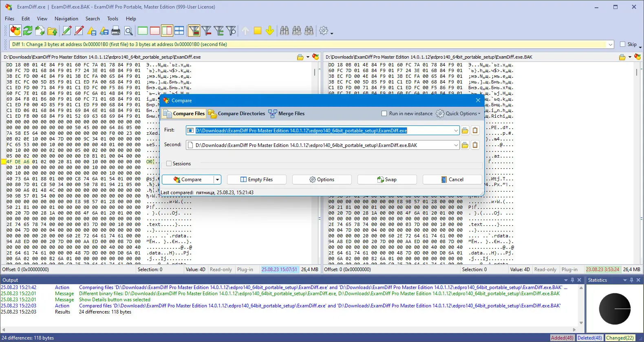Screen dimensions: 644x342
Task: Open Options from the Compare dialog
Action: coord(322,180)
